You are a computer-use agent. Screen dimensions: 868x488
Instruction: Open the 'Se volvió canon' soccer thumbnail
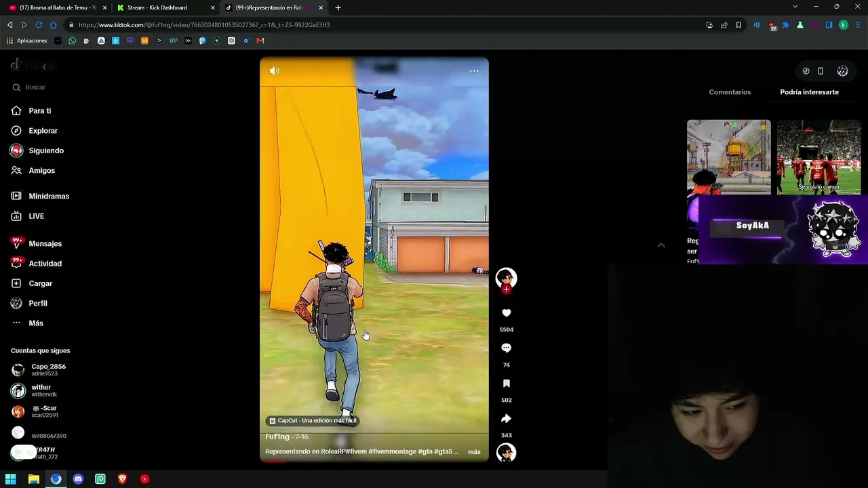click(x=818, y=157)
